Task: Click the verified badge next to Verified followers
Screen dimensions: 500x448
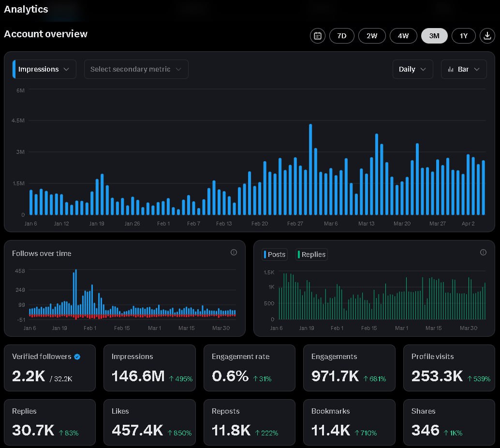Action: (x=77, y=357)
